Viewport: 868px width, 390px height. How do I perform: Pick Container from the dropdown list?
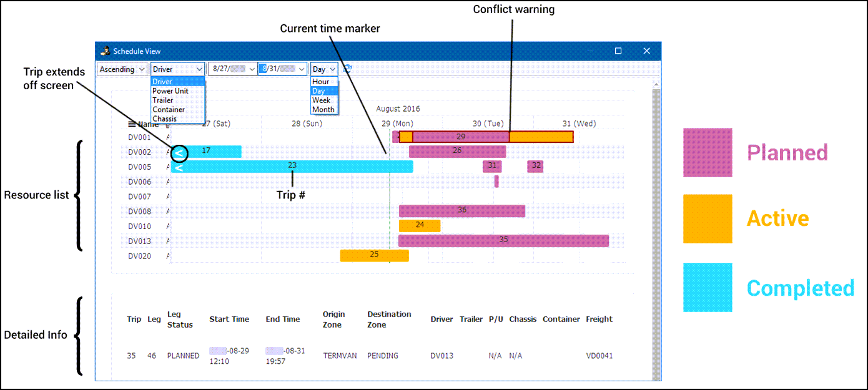point(169,110)
